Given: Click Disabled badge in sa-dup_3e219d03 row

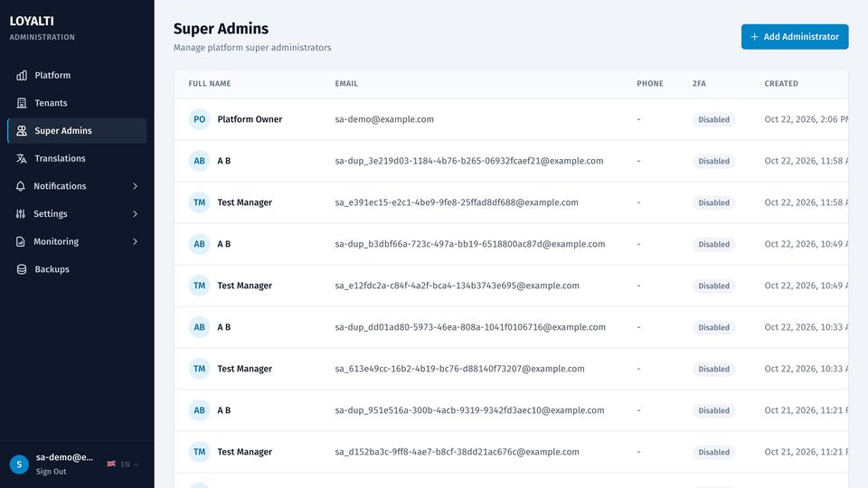Looking at the screenshot, I should click(713, 161).
